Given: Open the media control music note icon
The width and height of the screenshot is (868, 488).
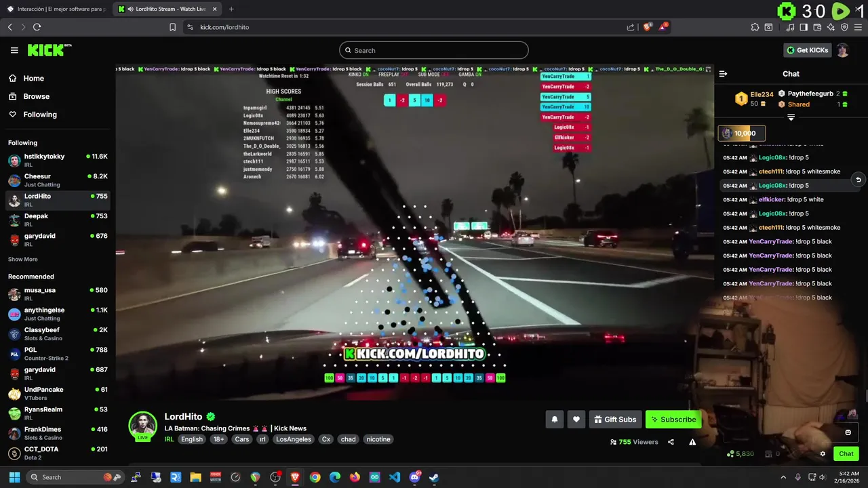Looking at the screenshot, I should [x=791, y=27].
